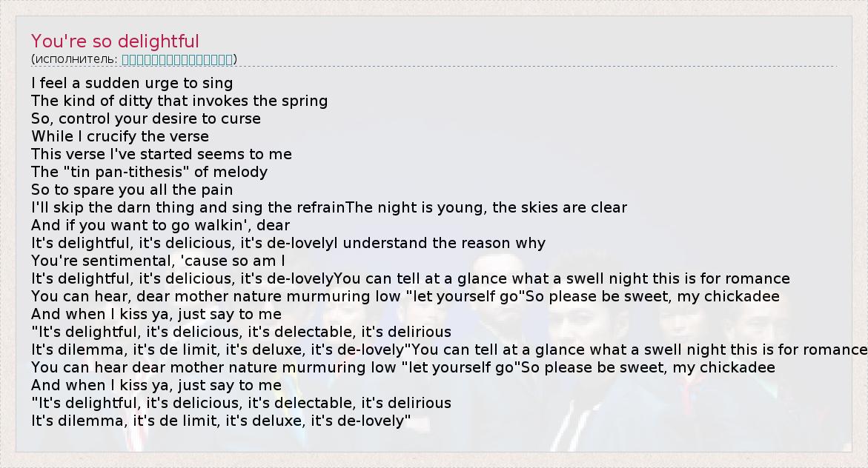The height and width of the screenshot is (468, 868).
Task: Click the final lyric line ending "de-lovely"
Action: coord(221,421)
